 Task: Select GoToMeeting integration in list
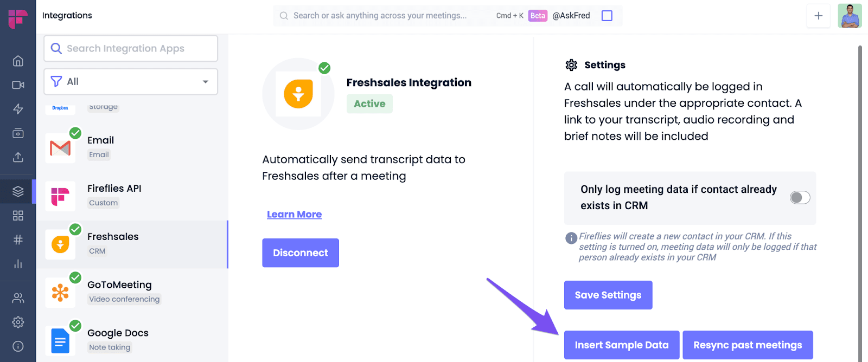pos(132,292)
